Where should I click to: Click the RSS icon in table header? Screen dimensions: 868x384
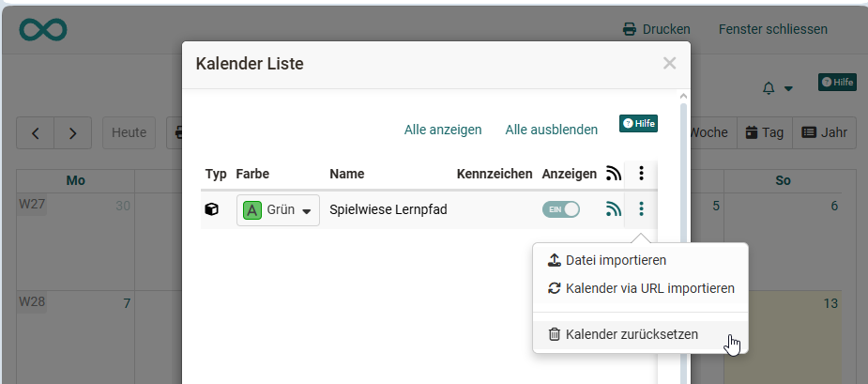click(614, 174)
